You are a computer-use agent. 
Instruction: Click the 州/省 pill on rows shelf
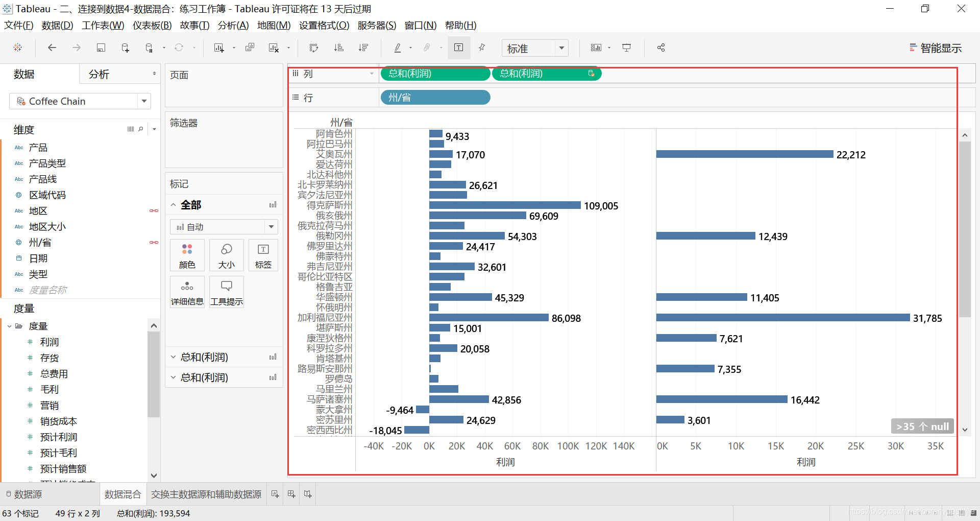(435, 98)
